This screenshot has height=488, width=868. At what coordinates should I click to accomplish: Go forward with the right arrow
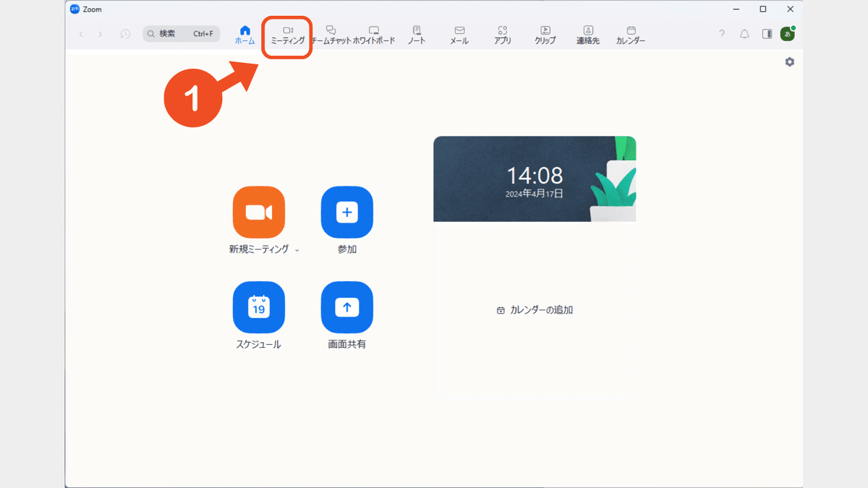click(100, 34)
